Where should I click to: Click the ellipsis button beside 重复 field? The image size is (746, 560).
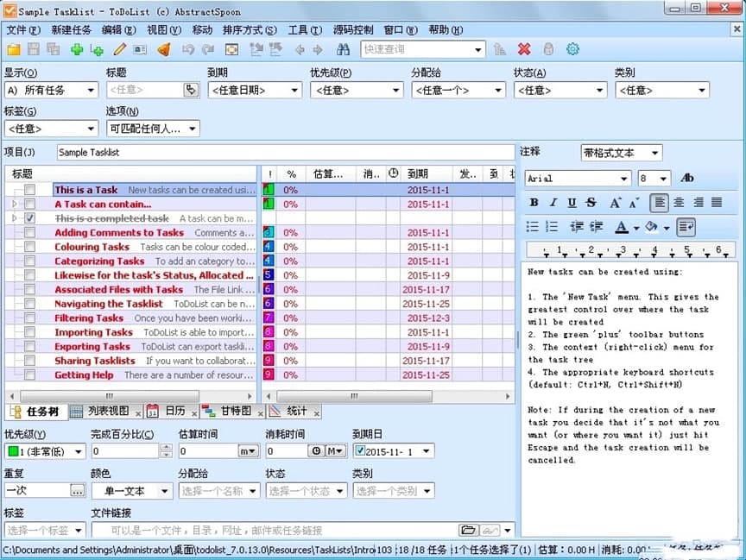pos(78,490)
